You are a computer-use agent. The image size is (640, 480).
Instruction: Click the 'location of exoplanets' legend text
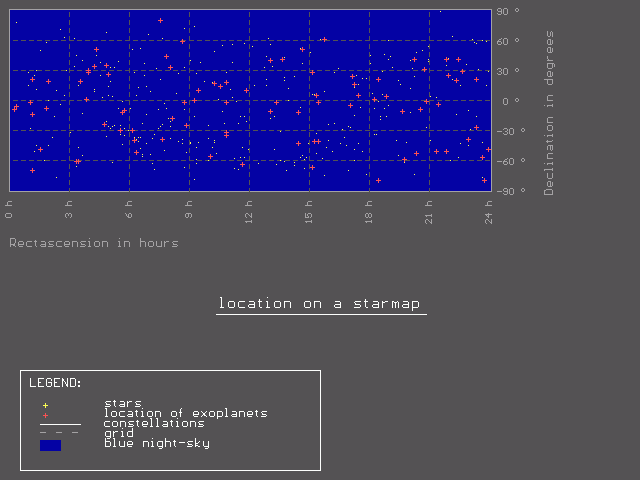(186, 413)
